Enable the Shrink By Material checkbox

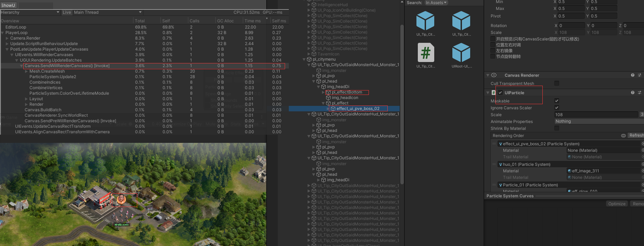(x=557, y=128)
